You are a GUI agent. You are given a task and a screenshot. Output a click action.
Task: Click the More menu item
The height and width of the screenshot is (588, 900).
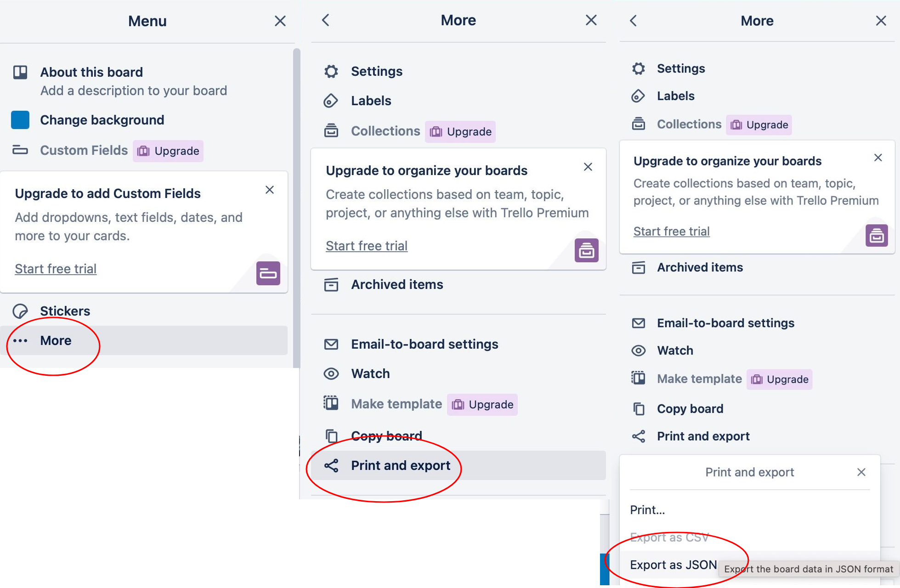pos(55,340)
